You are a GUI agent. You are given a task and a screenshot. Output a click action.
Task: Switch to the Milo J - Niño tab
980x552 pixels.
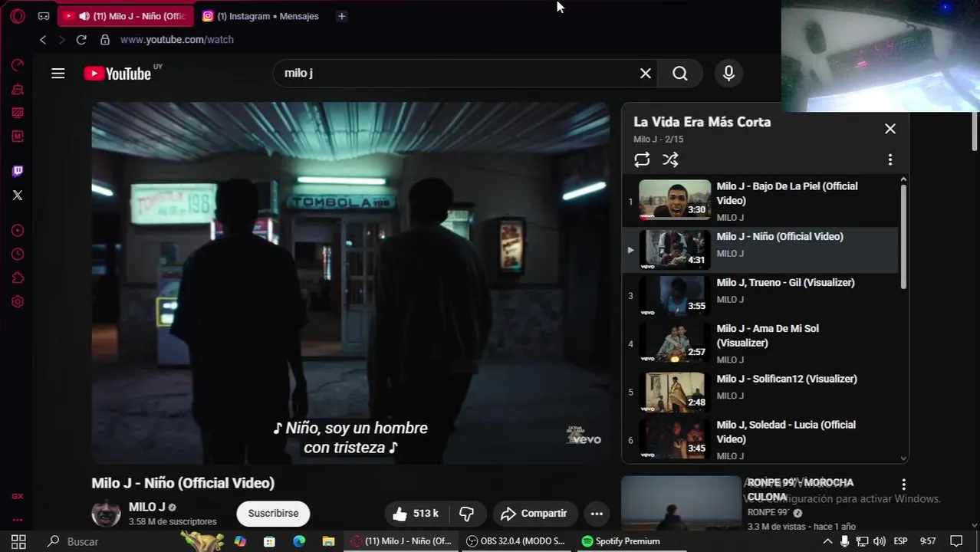(126, 16)
